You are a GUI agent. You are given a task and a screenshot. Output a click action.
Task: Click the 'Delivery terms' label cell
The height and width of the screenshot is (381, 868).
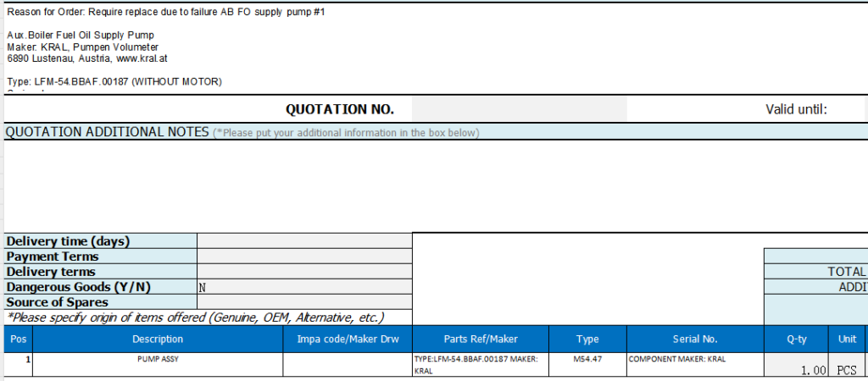coord(101,272)
